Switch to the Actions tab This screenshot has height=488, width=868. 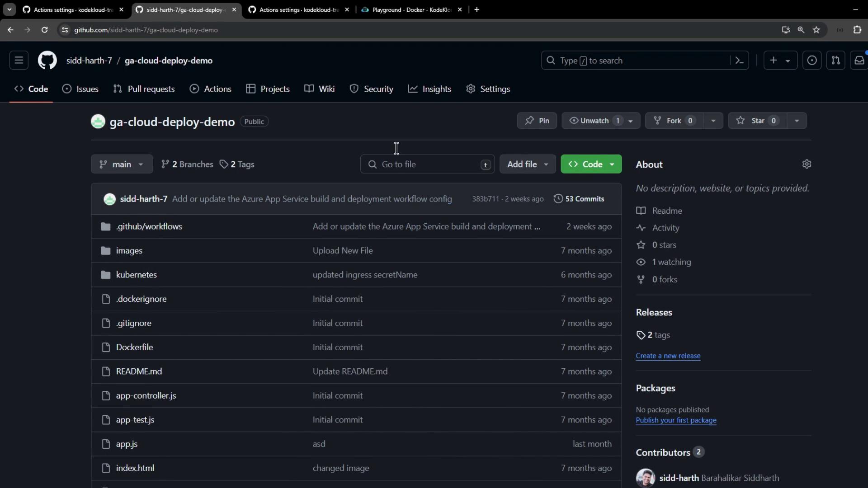pyautogui.click(x=211, y=89)
